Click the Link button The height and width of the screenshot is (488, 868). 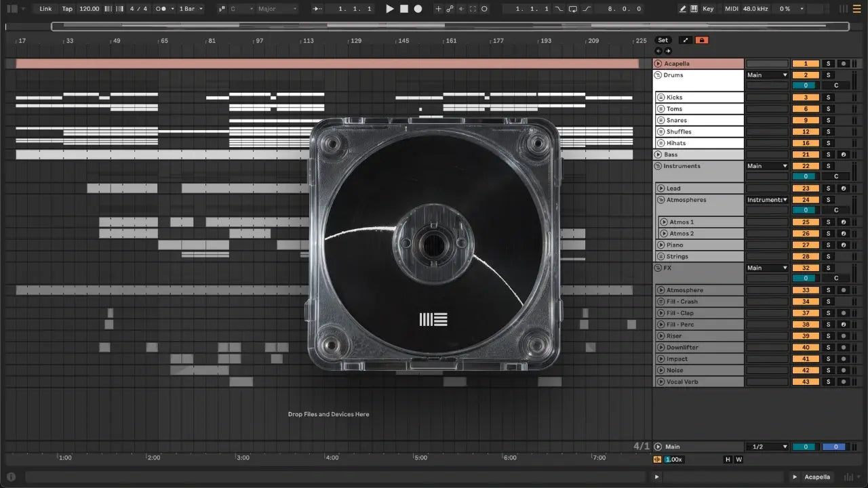click(x=45, y=9)
